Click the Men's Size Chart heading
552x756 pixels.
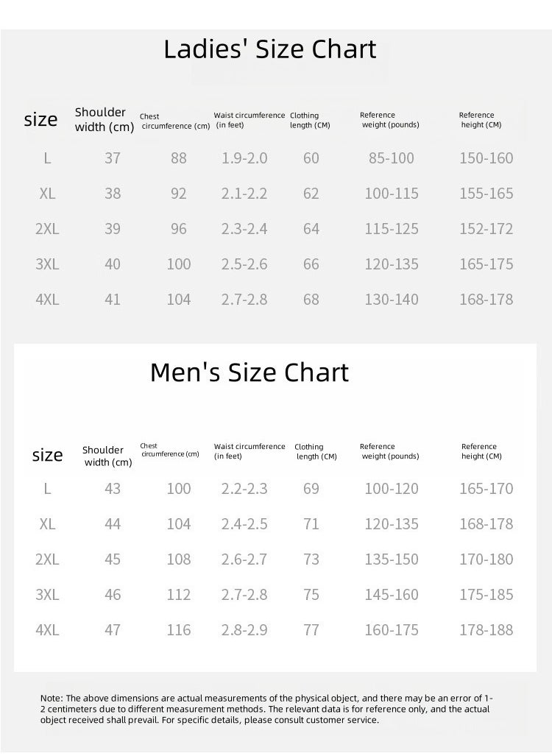point(250,372)
